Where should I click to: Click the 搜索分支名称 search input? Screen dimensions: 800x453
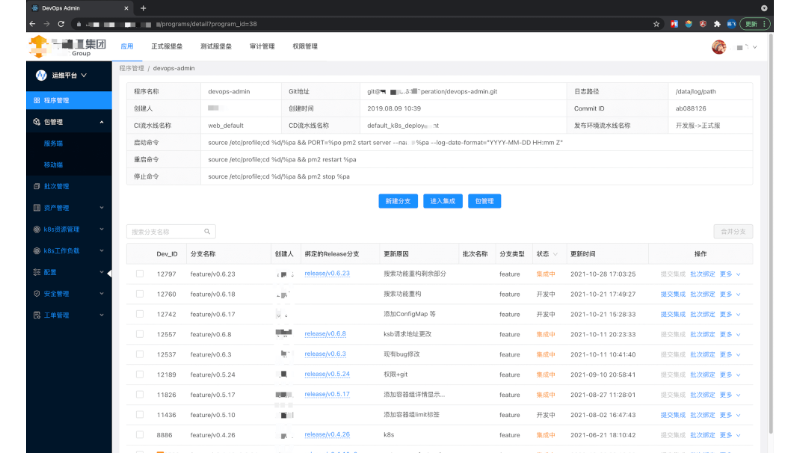[x=170, y=232]
